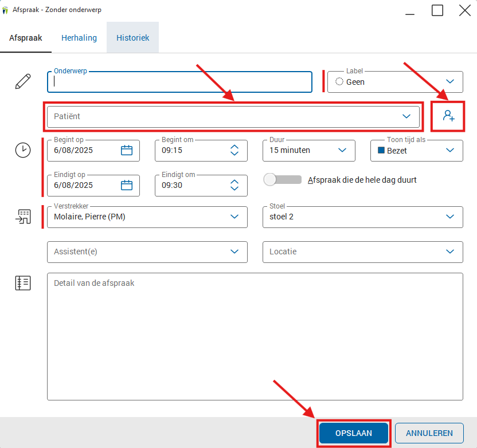Adjust the 'Eindigt om' time spinner
Image resolution: width=477 pixels, height=448 pixels.
tap(234, 185)
